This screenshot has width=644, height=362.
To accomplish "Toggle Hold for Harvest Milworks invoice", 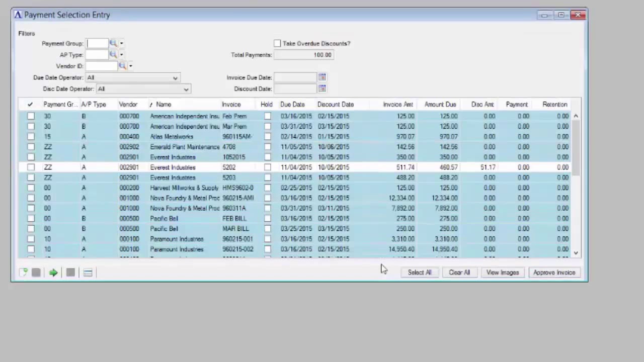I will click(267, 188).
